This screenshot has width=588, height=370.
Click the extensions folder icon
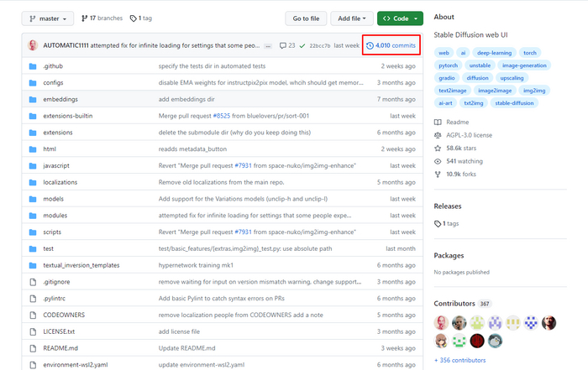coord(33,133)
